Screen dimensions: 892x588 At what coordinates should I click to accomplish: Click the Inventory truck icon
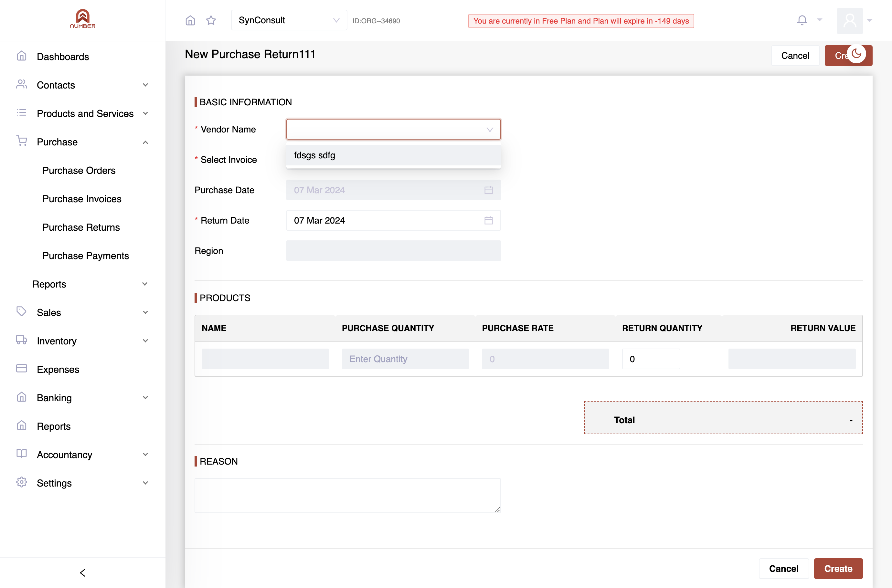point(22,340)
